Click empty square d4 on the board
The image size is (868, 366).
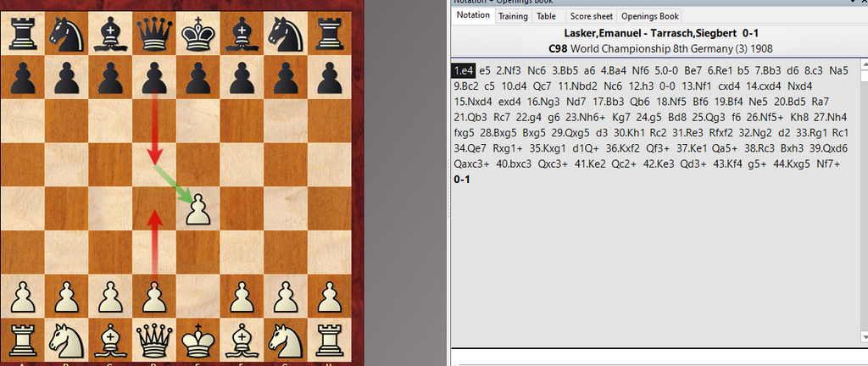(x=154, y=209)
